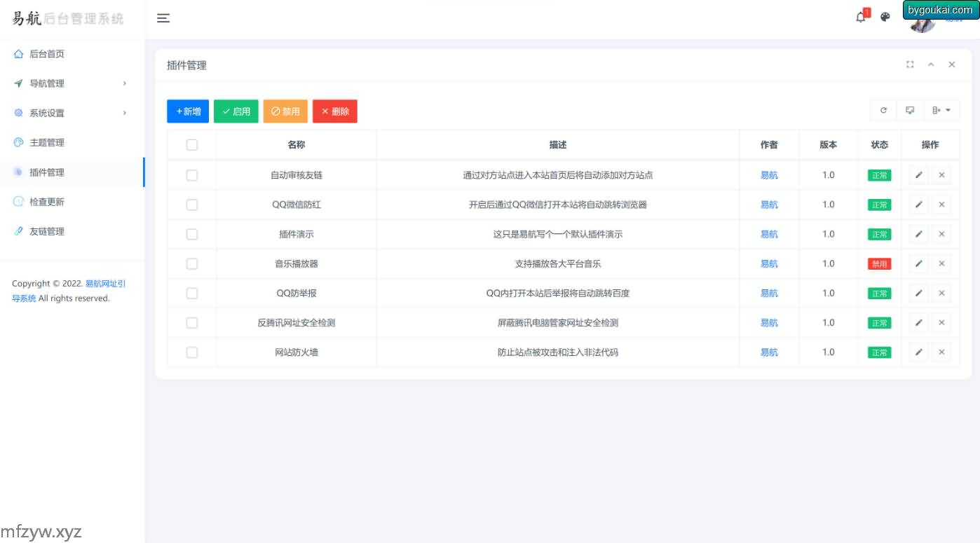Open the column settings dropdown
980x543 pixels.
[941, 111]
